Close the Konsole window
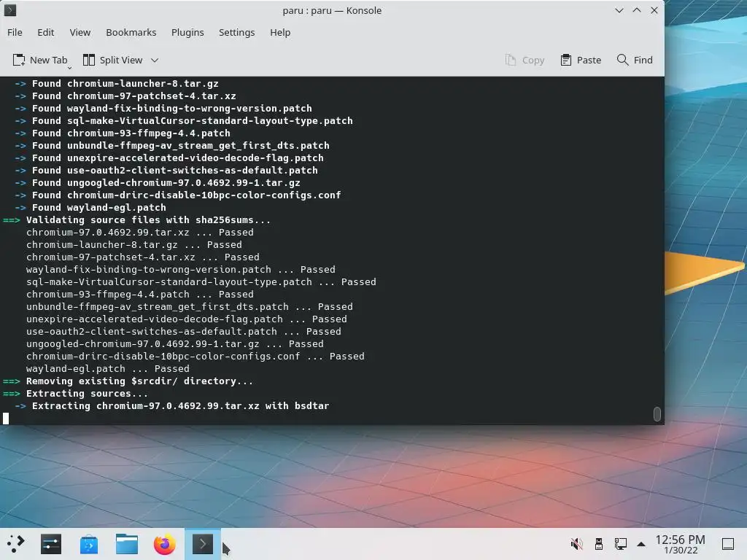 (x=654, y=10)
